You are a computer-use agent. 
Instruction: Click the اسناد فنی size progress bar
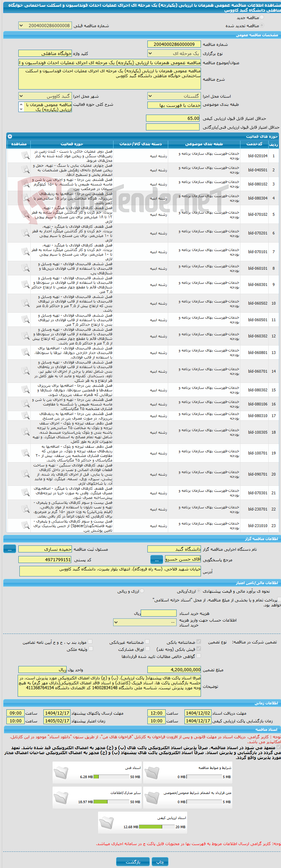click(111, 777)
